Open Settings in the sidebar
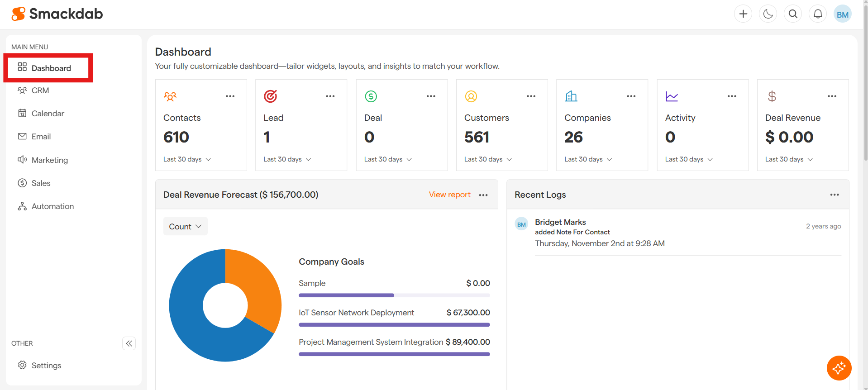The image size is (868, 390). [x=46, y=366]
